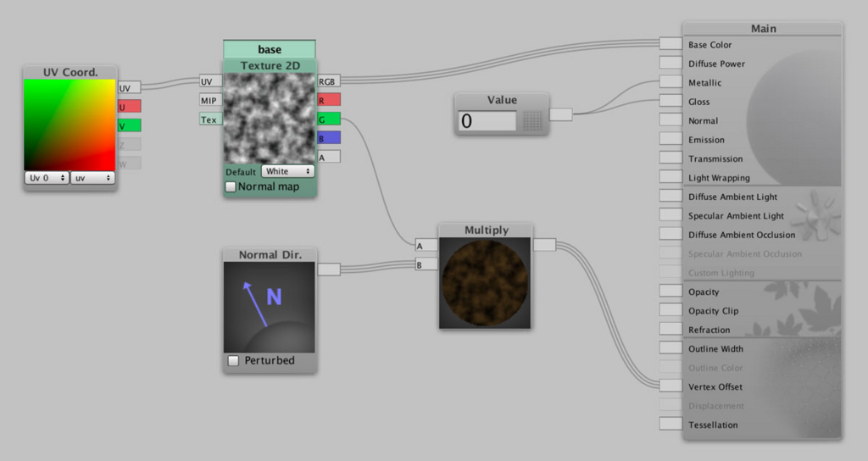Click the Value node dotted drag handle
This screenshot has height=461, width=868.
(532, 120)
